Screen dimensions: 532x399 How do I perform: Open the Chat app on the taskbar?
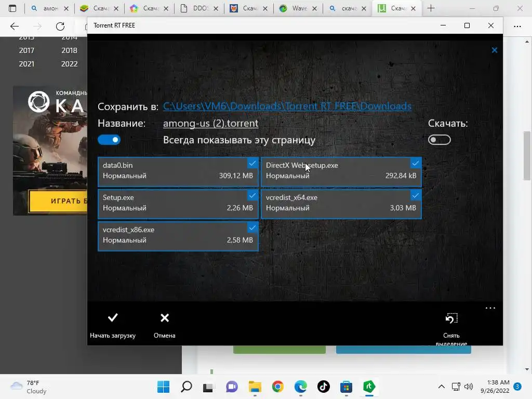[232, 387]
